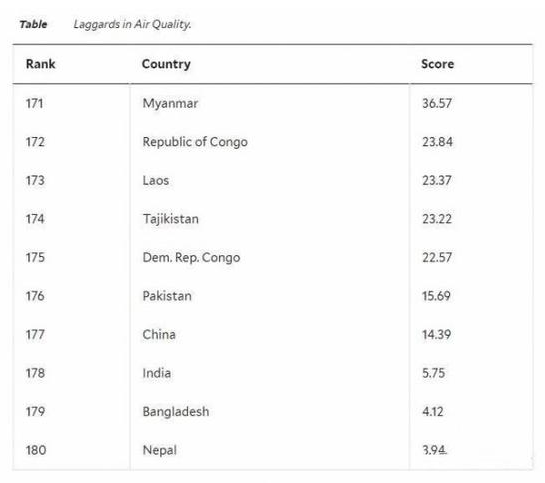The width and height of the screenshot is (545, 483).
Task: Click the Dem. Rep. Congo cell
Action: (x=191, y=257)
